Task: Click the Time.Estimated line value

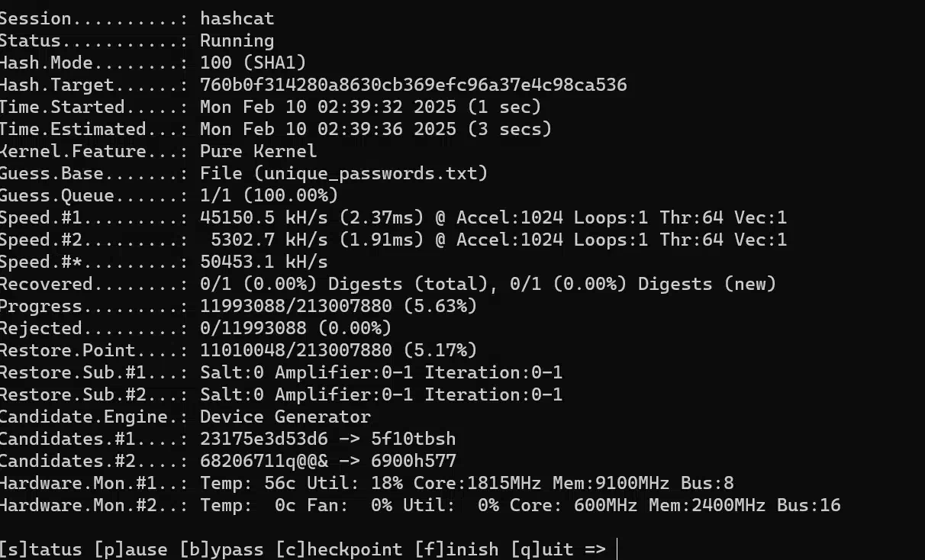Action: pyautogui.click(x=375, y=129)
